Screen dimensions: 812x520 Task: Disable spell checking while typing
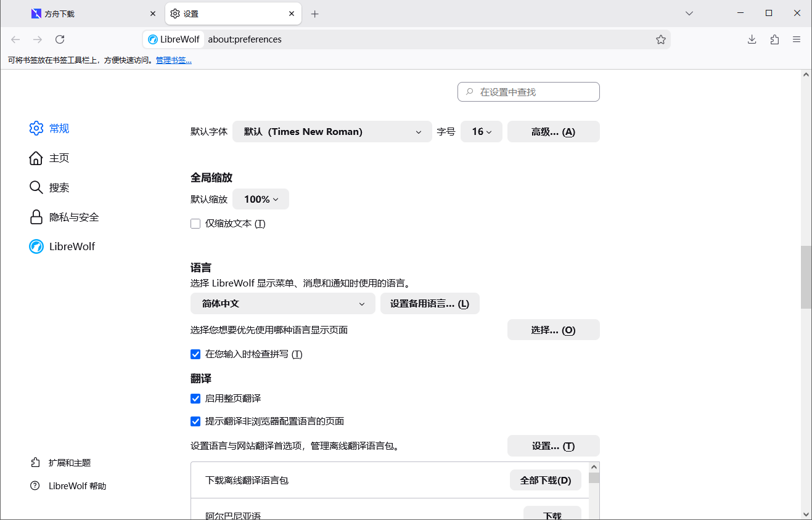(x=195, y=354)
